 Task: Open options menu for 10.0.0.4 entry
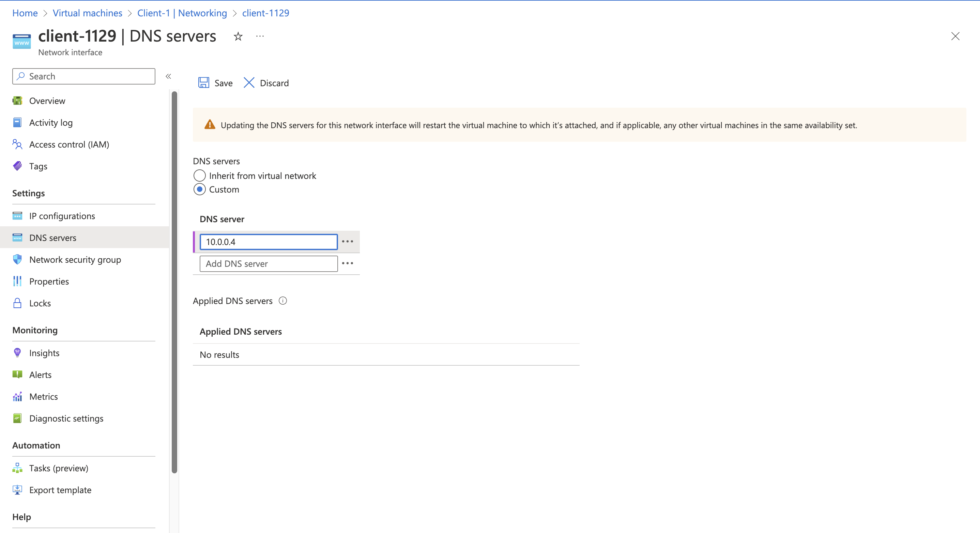347,242
